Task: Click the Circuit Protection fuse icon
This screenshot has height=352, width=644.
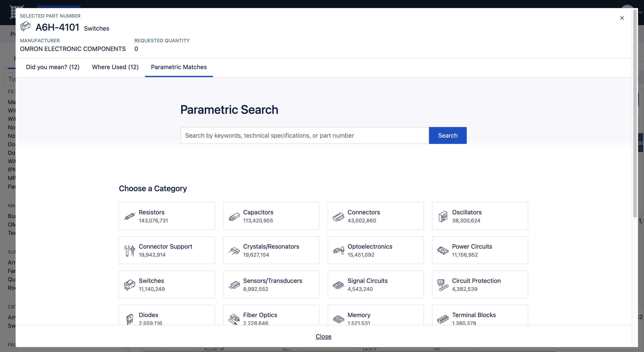Action: (443, 285)
